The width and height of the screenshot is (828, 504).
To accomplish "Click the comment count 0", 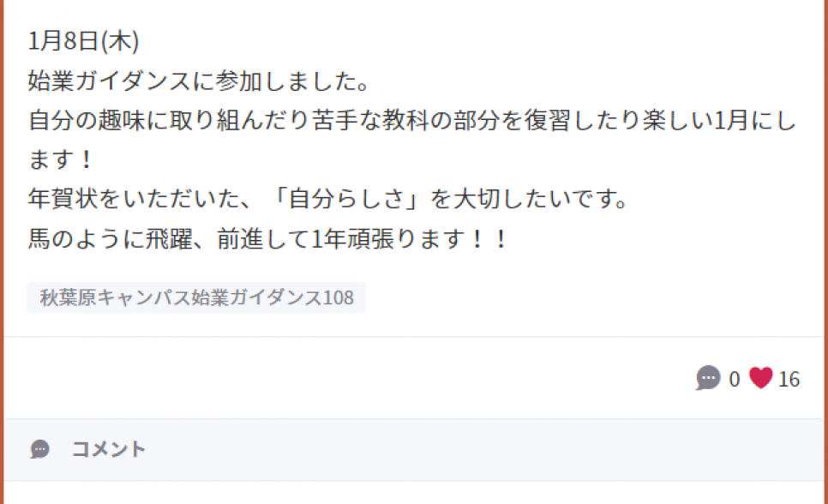I will click(734, 380).
